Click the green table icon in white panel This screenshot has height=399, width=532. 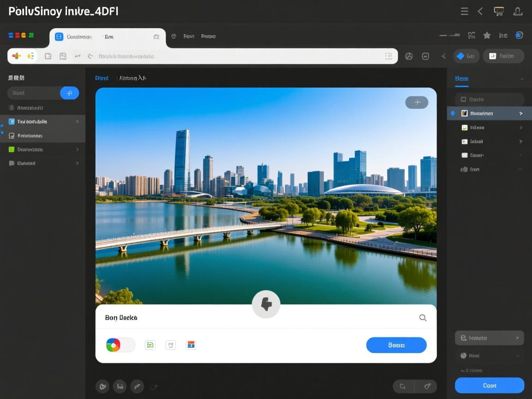(x=150, y=345)
